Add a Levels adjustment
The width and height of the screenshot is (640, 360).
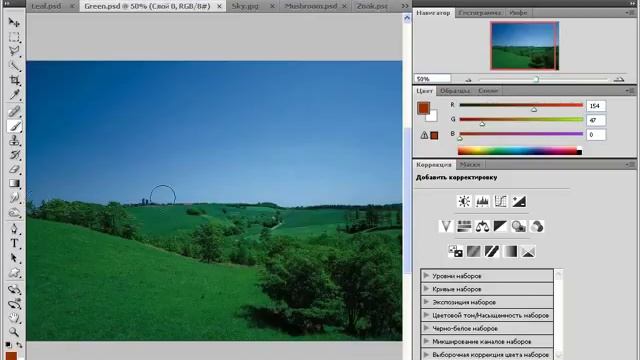point(482,201)
